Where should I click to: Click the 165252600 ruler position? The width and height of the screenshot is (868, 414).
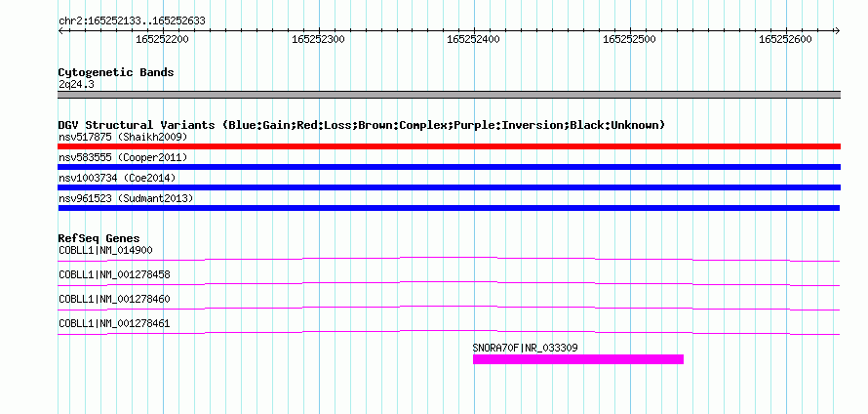tap(785, 39)
